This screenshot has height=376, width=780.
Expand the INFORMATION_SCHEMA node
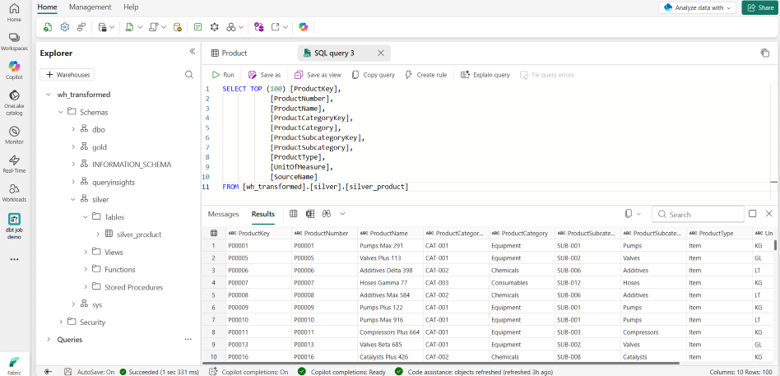pyautogui.click(x=73, y=164)
